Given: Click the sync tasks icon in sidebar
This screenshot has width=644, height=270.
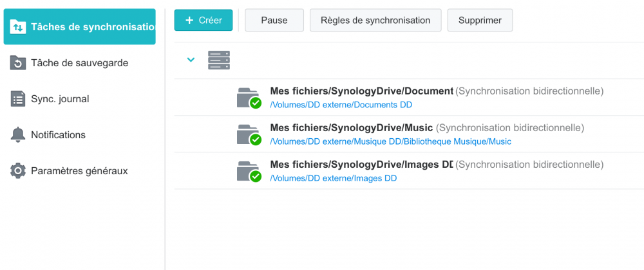Looking at the screenshot, I should pyautogui.click(x=18, y=27).
